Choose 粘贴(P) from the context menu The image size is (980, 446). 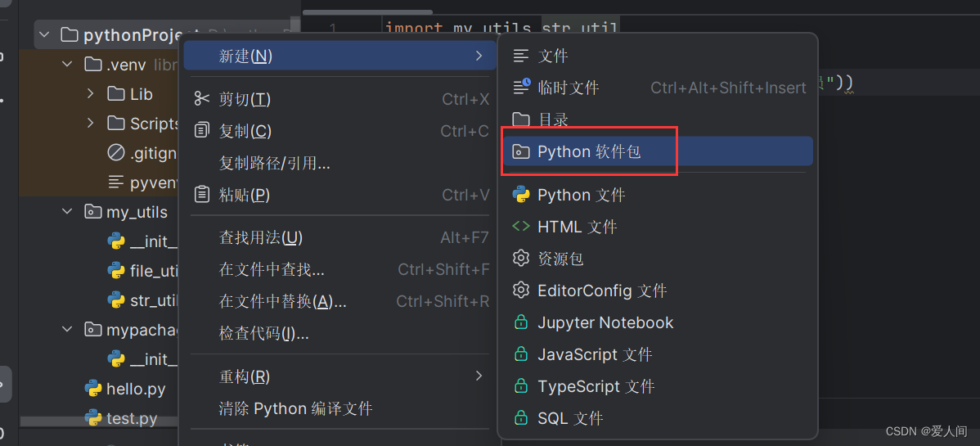pos(340,195)
